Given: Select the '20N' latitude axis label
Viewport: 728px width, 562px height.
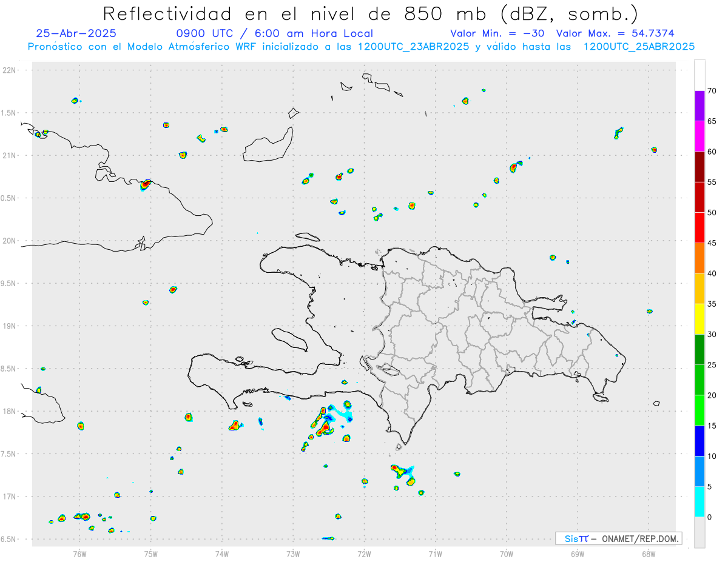Looking at the screenshot, I should point(10,241).
